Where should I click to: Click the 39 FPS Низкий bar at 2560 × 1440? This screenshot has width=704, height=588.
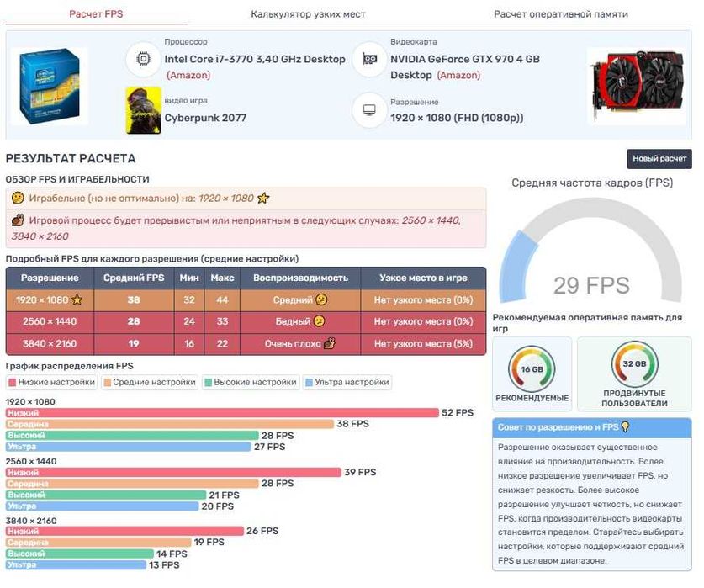174,472
